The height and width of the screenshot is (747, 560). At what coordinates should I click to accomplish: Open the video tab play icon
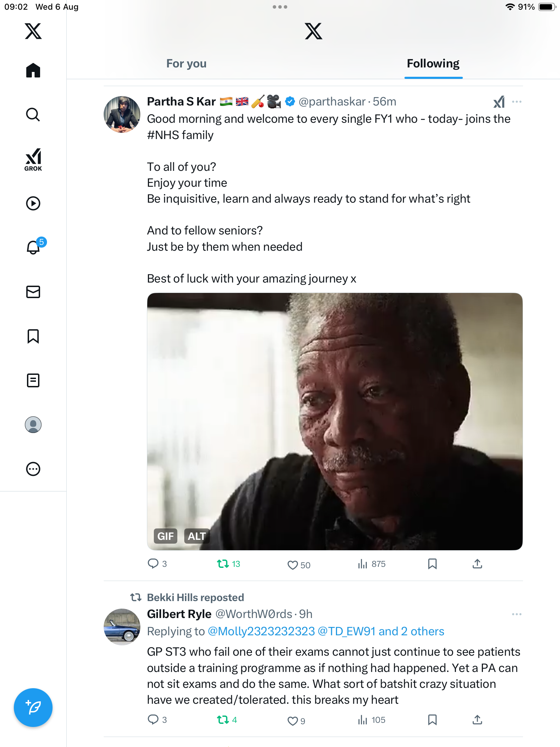coord(33,203)
